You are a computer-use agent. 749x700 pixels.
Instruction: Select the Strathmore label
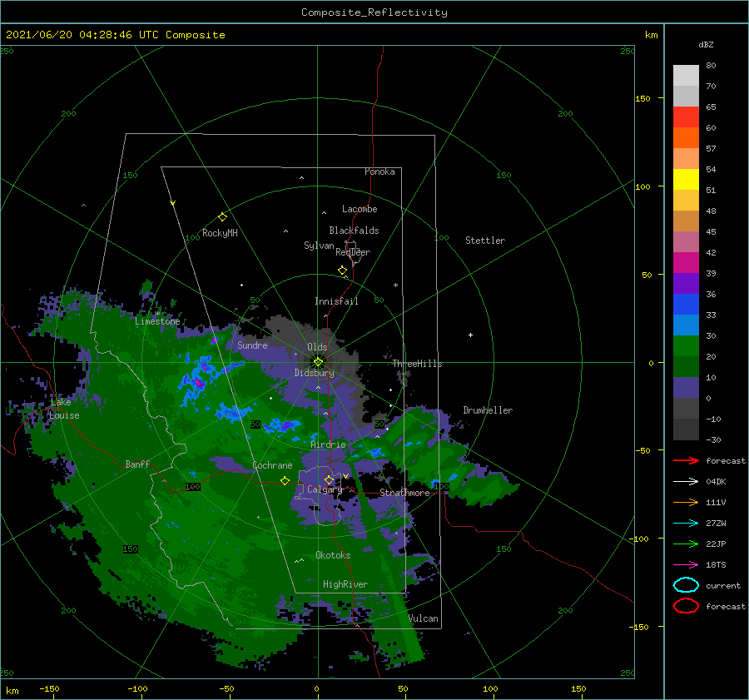tap(404, 493)
